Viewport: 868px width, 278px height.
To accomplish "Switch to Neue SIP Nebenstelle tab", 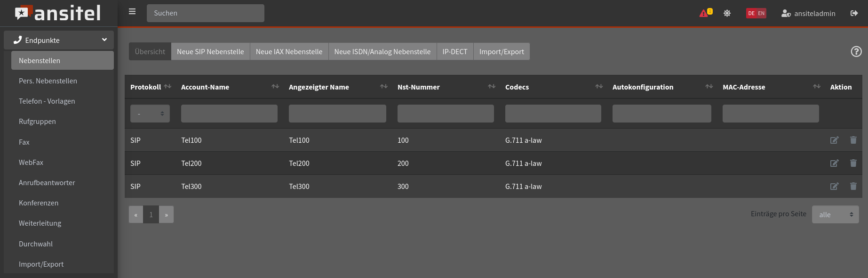I will [210, 51].
